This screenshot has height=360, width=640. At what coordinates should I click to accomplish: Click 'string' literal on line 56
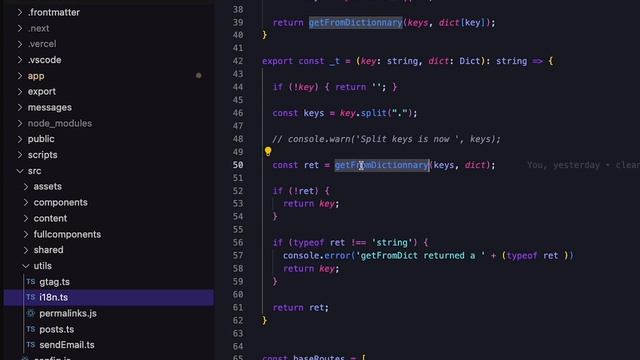pos(392,242)
